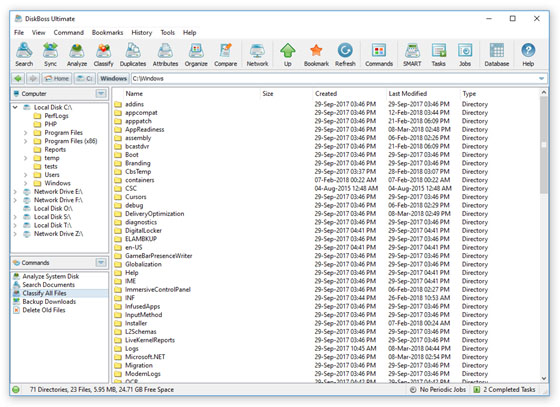
Task: Go Up one directory level
Action: (288, 55)
